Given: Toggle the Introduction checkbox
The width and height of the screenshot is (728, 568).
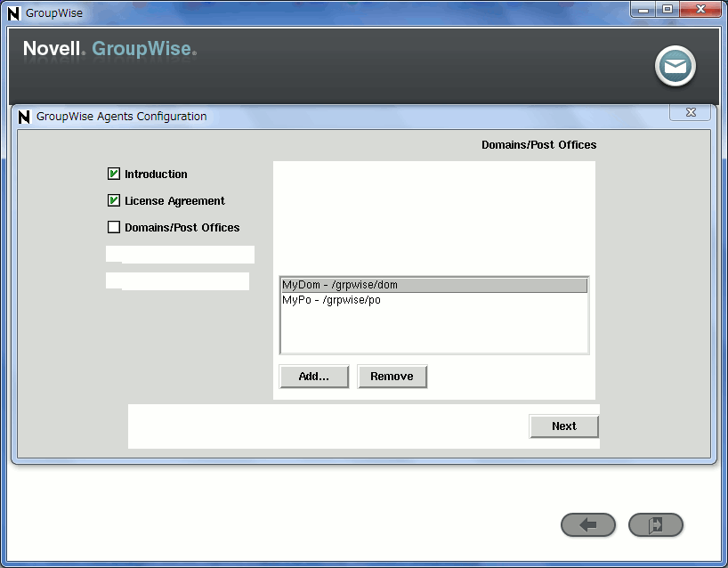Looking at the screenshot, I should coord(114,174).
